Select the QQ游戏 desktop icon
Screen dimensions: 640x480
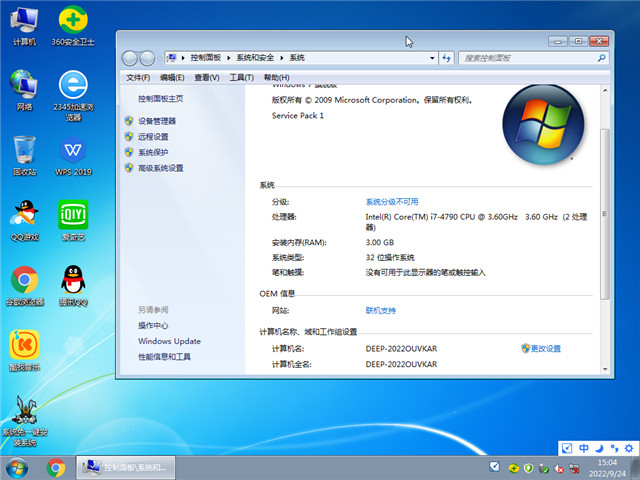[24, 221]
